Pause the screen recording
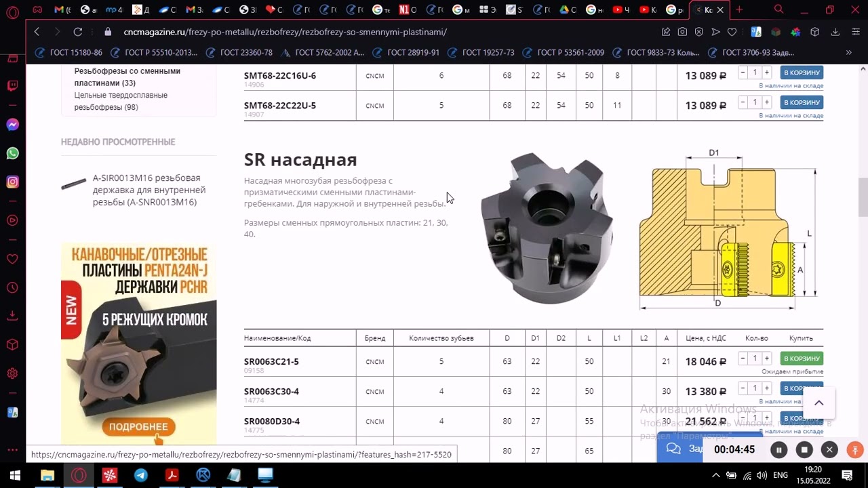The width and height of the screenshot is (868, 488). coord(779,449)
